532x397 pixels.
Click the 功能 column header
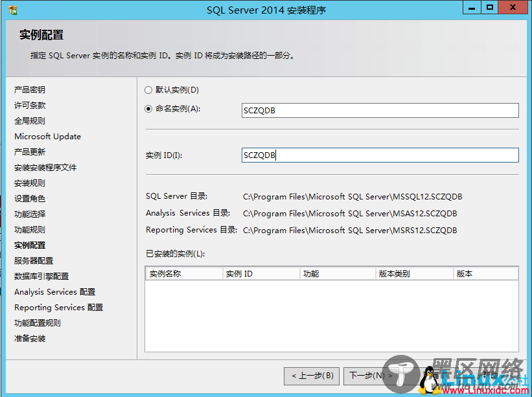coord(338,274)
